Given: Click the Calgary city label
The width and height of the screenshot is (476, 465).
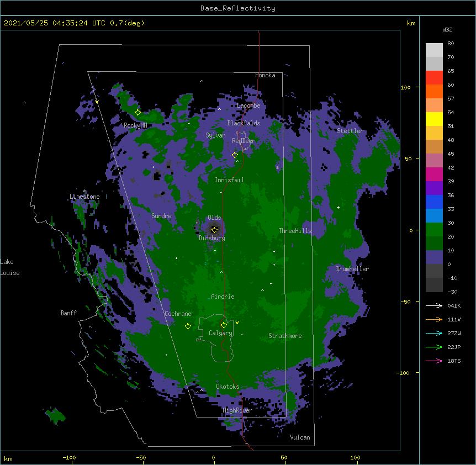Looking at the screenshot, I should (x=220, y=333).
